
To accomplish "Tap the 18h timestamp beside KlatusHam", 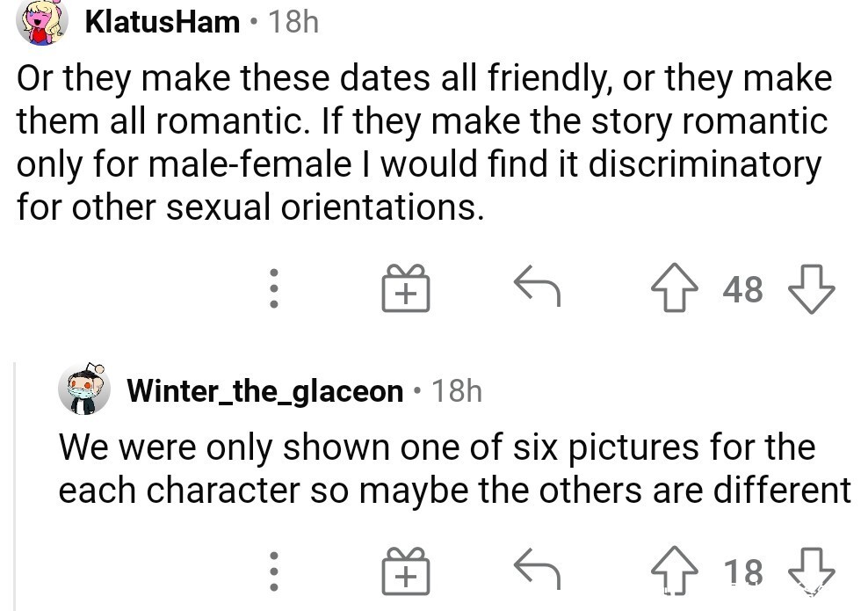I will (293, 22).
